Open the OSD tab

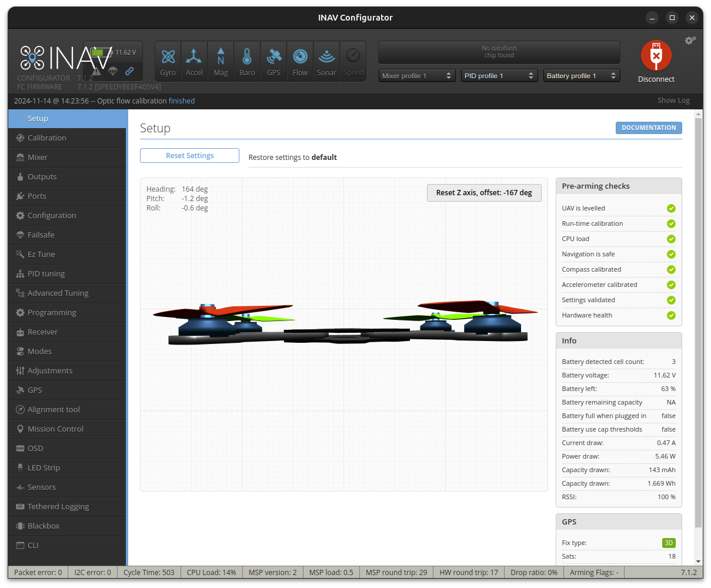coord(67,448)
